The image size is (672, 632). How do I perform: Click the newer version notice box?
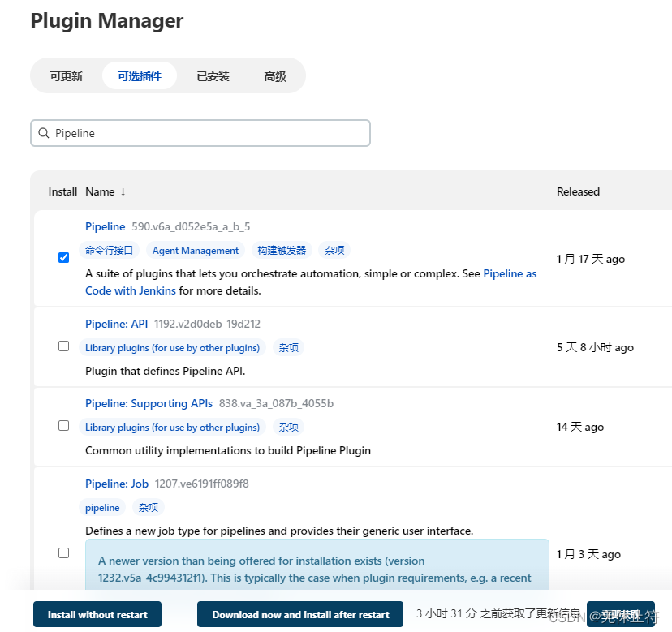point(317,565)
